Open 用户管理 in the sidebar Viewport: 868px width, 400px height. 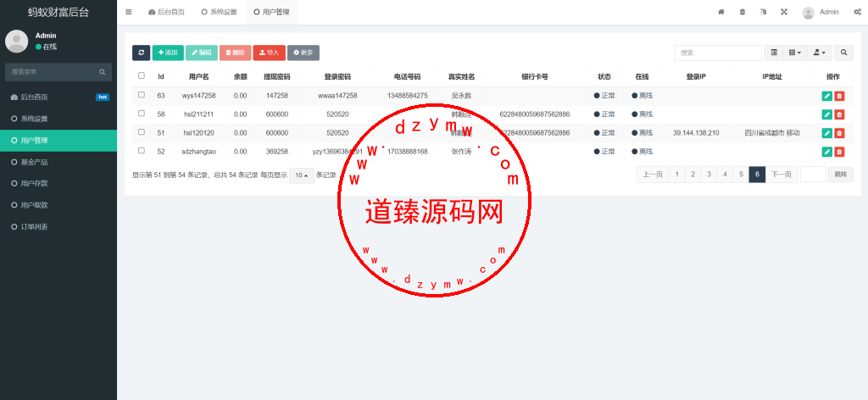tap(58, 141)
